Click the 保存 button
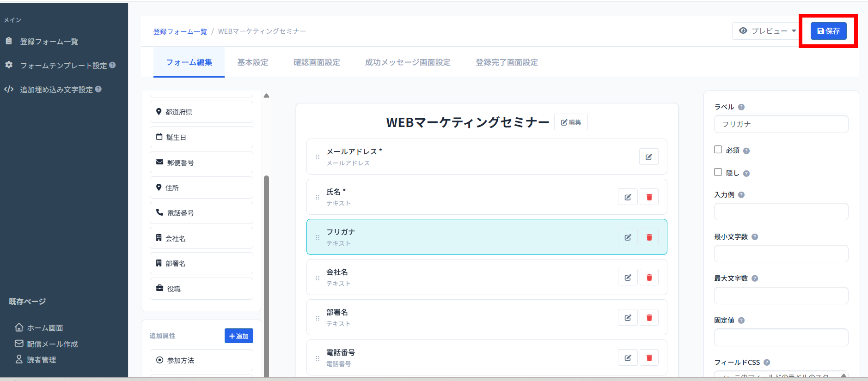 pos(828,31)
